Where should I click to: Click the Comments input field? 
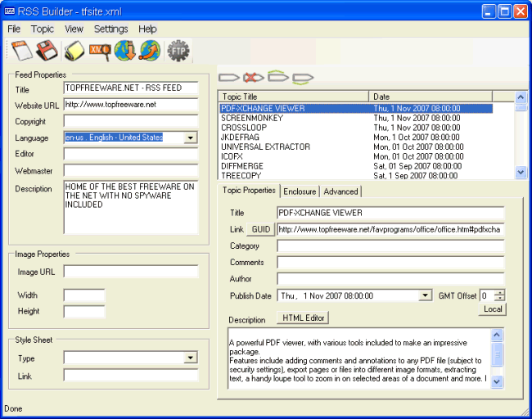tap(390, 262)
